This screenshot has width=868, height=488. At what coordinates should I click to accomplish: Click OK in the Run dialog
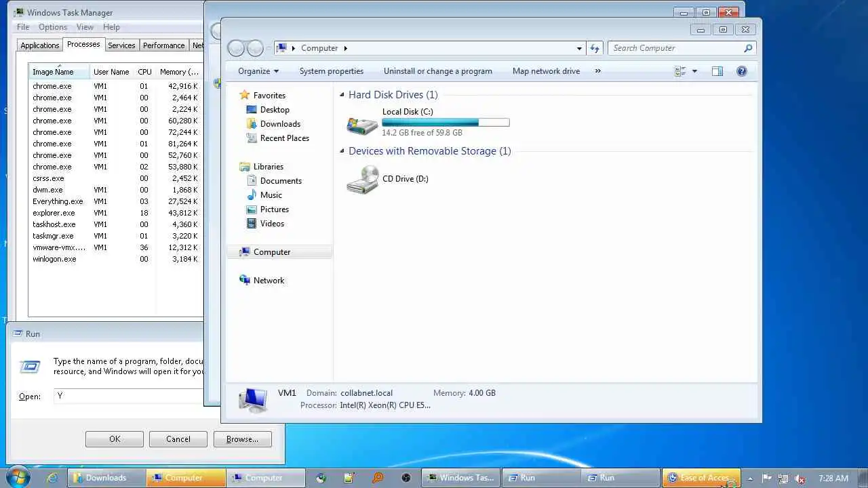(x=115, y=439)
